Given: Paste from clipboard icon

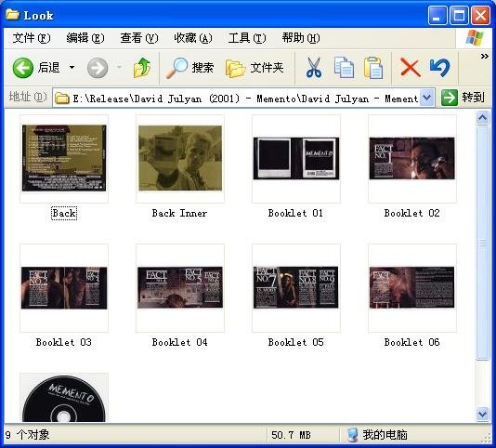Looking at the screenshot, I should pyautogui.click(x=373, y=68).
